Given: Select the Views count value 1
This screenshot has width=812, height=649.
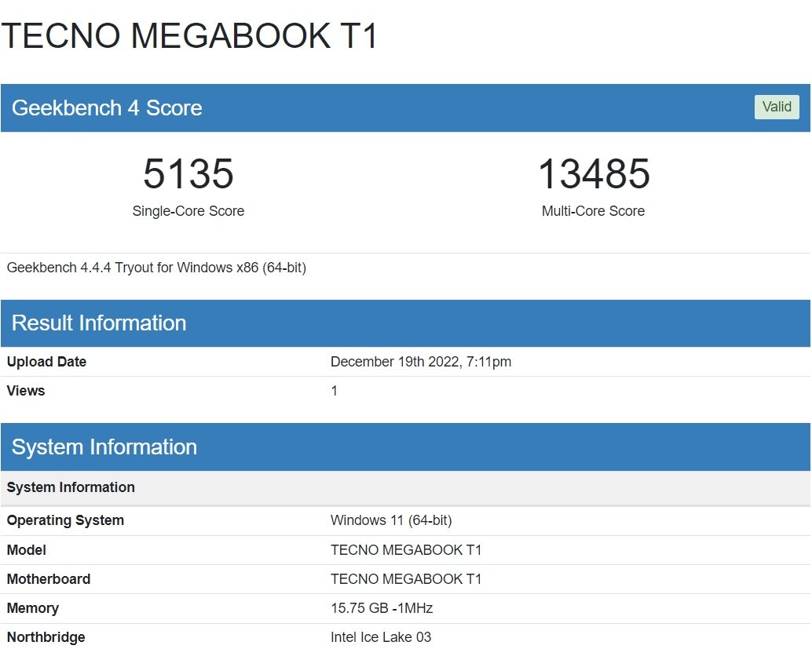Looking at the screenshot, I should pos(335,391).
